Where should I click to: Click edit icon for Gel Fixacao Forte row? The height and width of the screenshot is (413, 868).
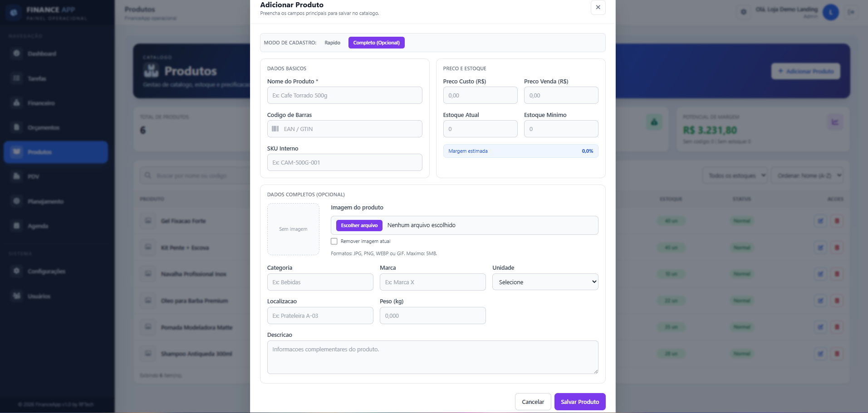(x=820, y=221)
